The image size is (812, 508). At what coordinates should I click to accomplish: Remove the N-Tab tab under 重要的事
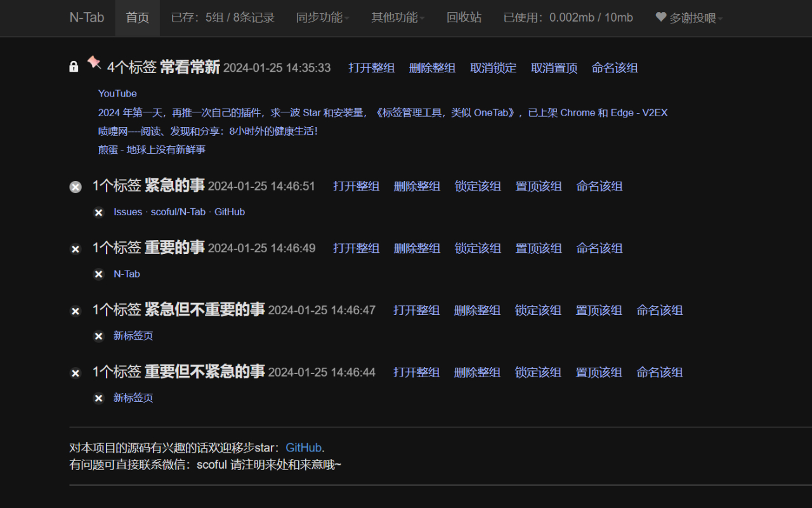click(99, 274)
